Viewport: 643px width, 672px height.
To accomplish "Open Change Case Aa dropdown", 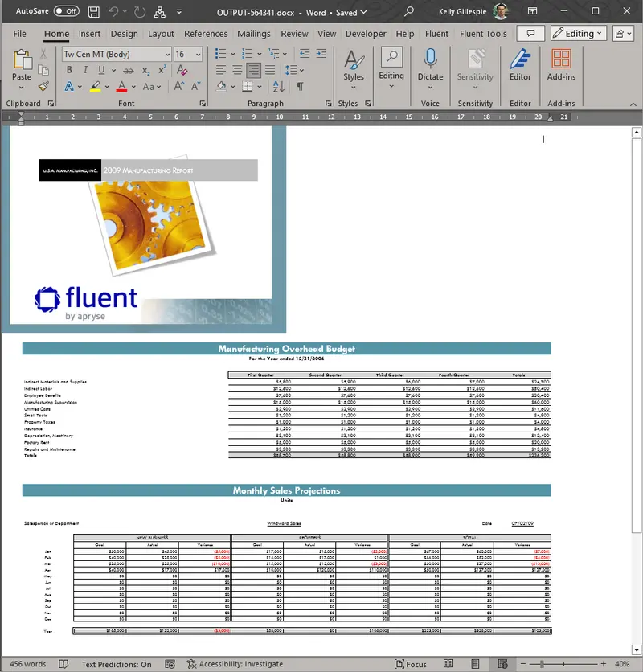I will (152, 86).
